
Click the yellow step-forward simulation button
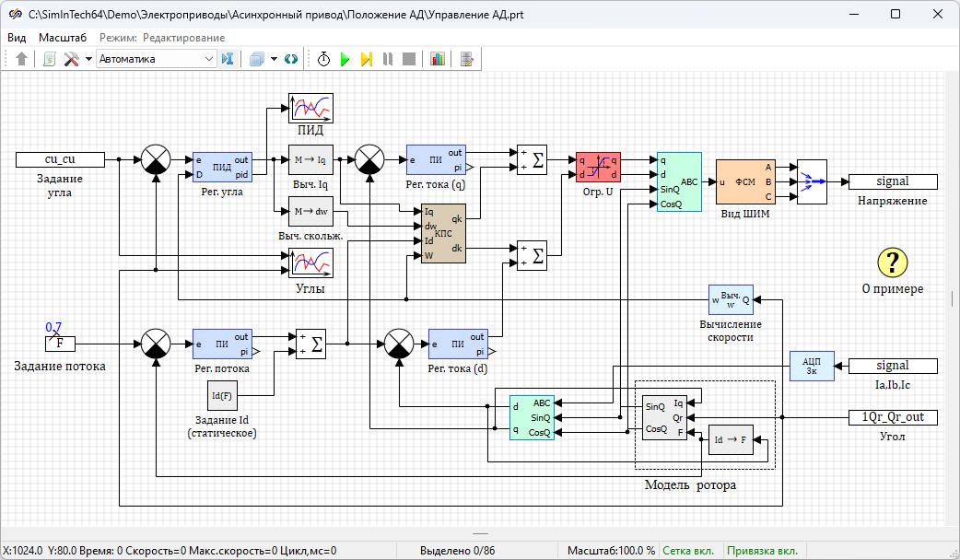(366, 59)
